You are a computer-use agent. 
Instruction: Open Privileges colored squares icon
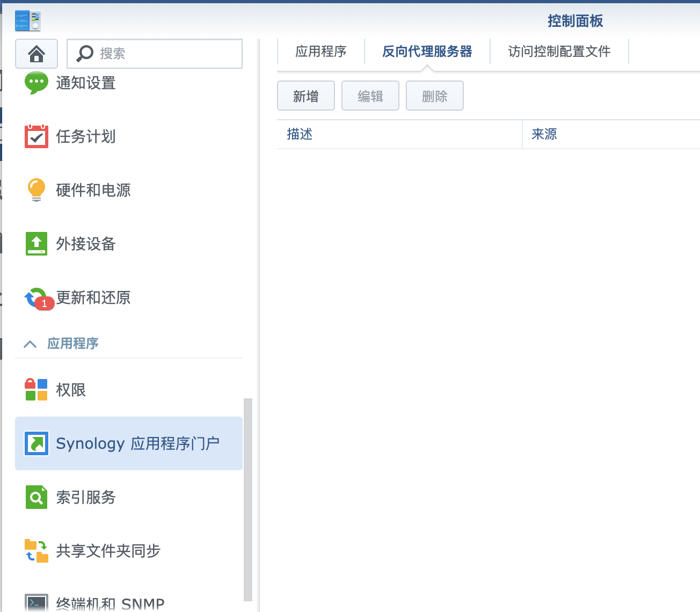37,390
